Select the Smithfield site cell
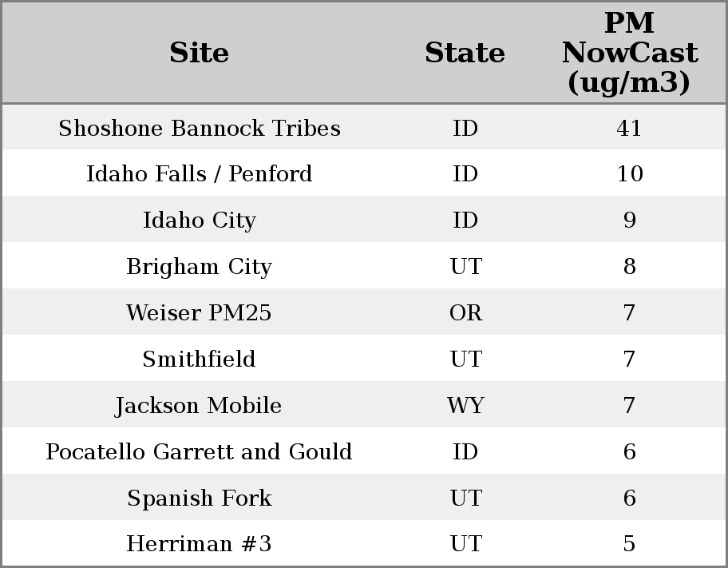 (x=200, y=359)
